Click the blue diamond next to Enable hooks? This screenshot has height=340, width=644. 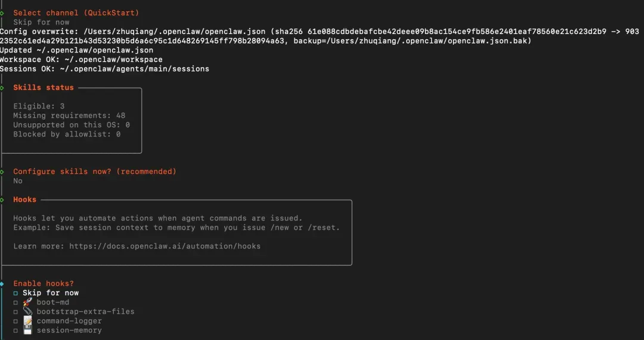tap(2, 284)
